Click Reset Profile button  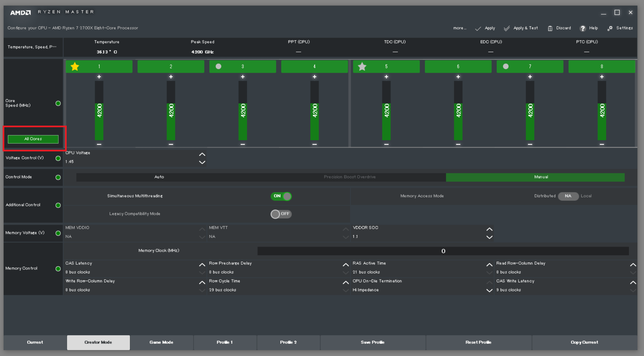point(478,342)
